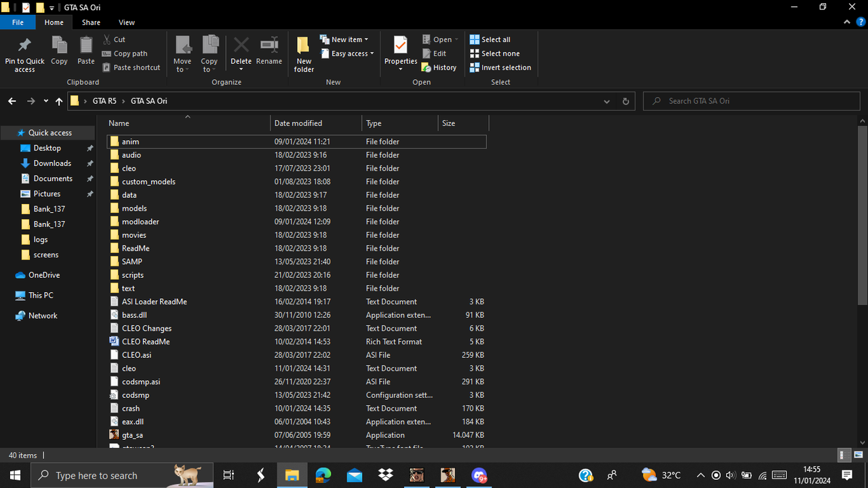The height and width of the screenshot is (488, 868).
Task: Open Dropbox from the taskbar
Action: pyautogui.click(x=385, y=475)
